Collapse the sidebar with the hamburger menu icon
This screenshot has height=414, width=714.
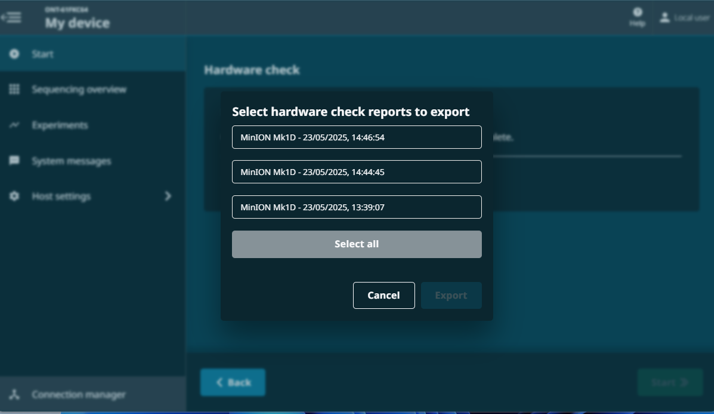(11, 17)
